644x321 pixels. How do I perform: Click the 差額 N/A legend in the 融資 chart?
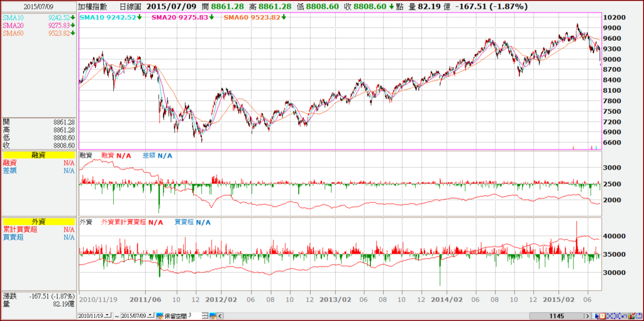click(x=157, y=155)
